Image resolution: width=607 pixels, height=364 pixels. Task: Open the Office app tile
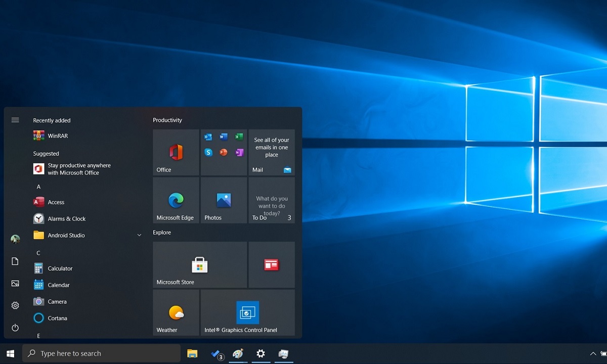pos(176,152)
